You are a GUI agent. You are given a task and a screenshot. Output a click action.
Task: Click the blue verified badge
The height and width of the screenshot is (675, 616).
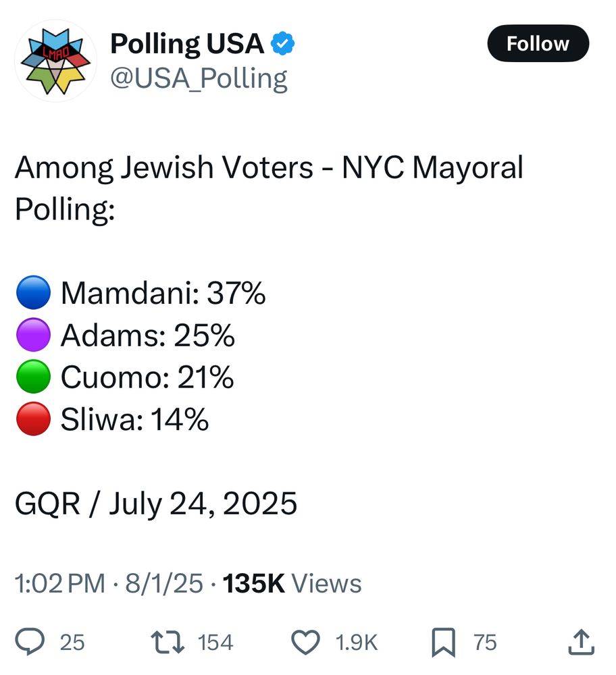[x=282, y=43]
